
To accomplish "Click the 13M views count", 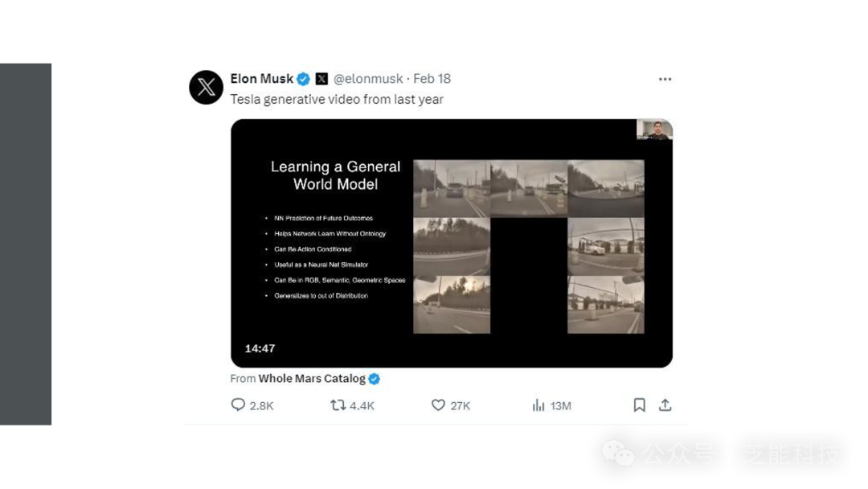I will pyautogui.click(x=560, y=406).
